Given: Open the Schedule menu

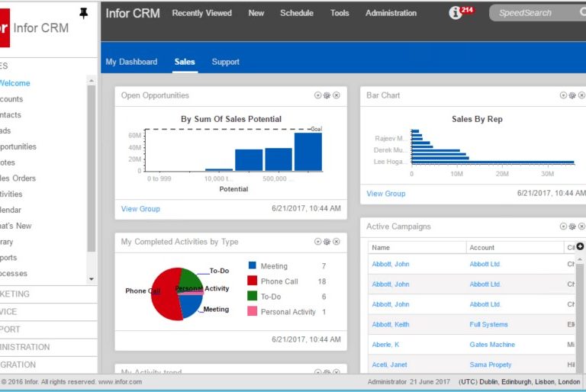Looking at the screenshot, I should pyautogui.click(x=297, y=13).
